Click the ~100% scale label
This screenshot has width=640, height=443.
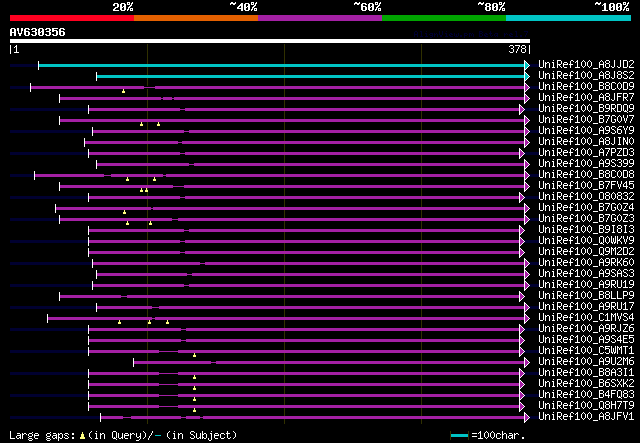pyautogui.click(x=611, y=7)
